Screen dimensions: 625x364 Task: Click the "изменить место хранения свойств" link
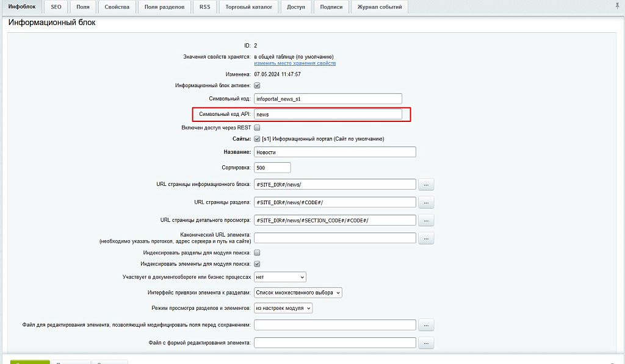tap(295, 63)
